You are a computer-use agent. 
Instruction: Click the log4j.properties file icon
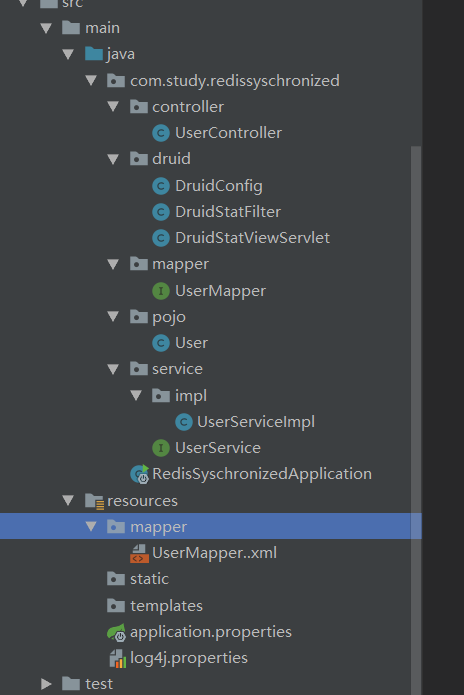117,658
